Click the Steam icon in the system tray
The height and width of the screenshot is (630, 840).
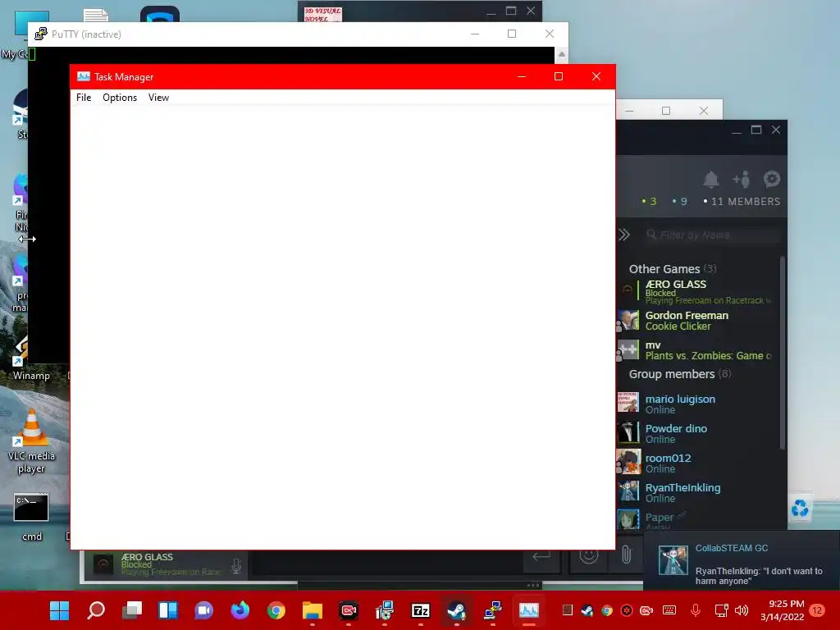click(x=587, y=610)
